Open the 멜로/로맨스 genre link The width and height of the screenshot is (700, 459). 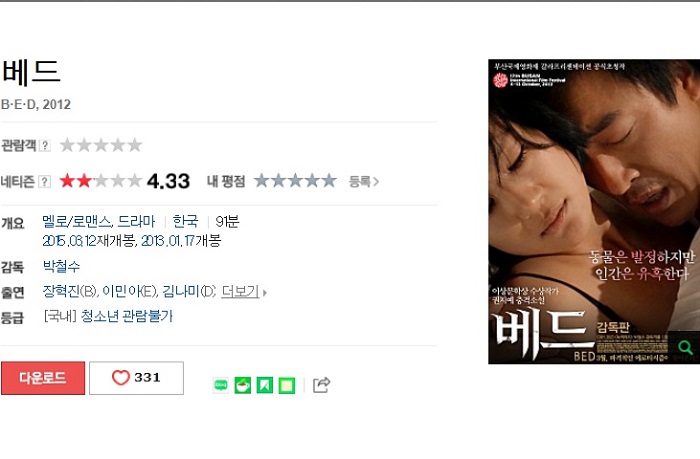coord(77,221)
